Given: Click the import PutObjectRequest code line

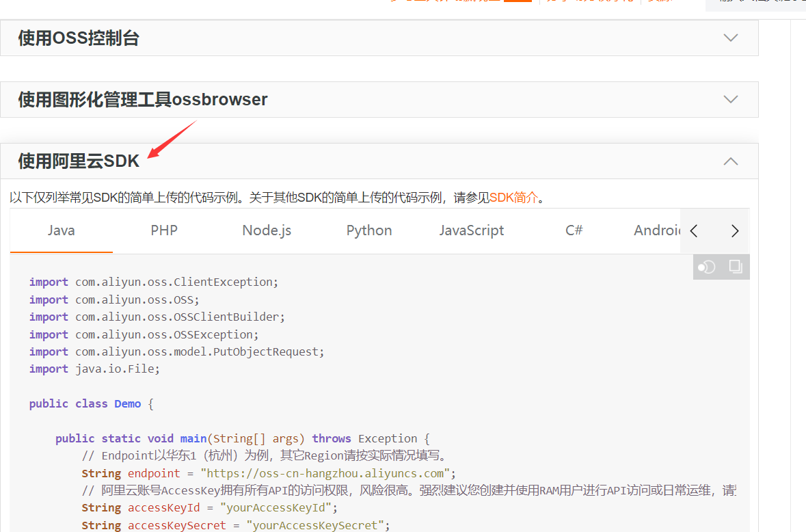Looking at the screenshot, I should (x=177, y=352).
